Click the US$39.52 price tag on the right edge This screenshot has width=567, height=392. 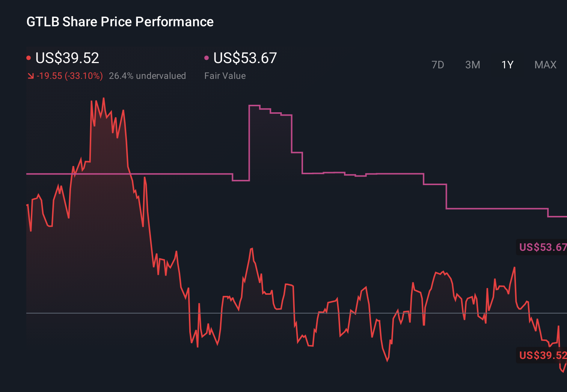(x=542, y=354)
